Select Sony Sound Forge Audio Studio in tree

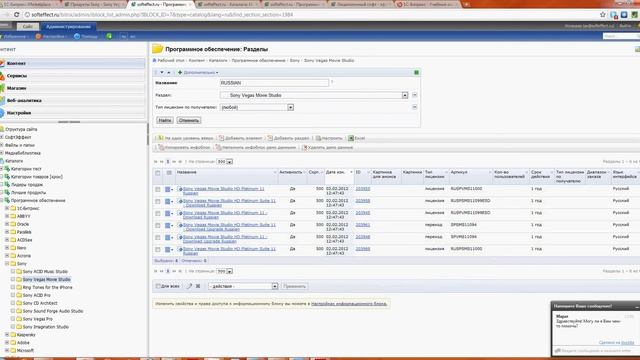coord(53,311)
